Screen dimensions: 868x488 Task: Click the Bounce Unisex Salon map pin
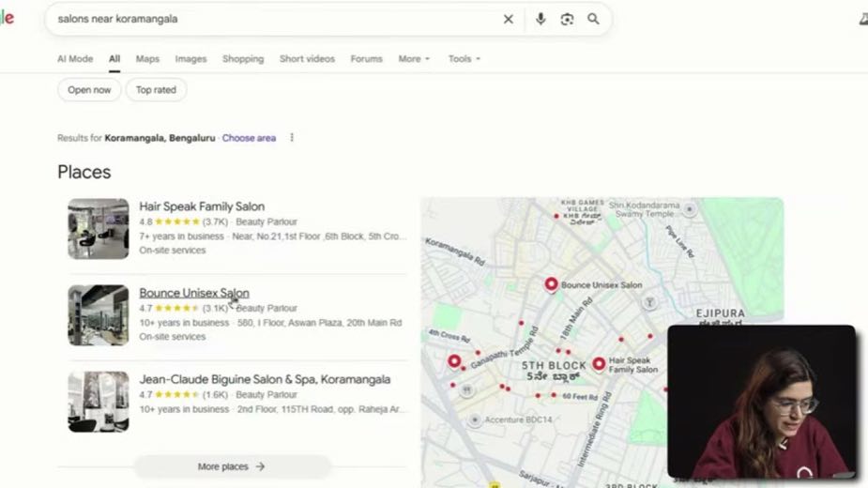pos(551,284)
